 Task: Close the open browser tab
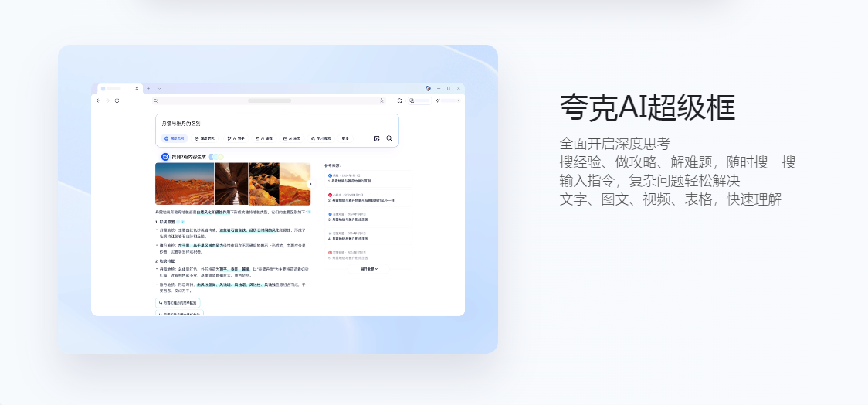(x=137, y=88)
